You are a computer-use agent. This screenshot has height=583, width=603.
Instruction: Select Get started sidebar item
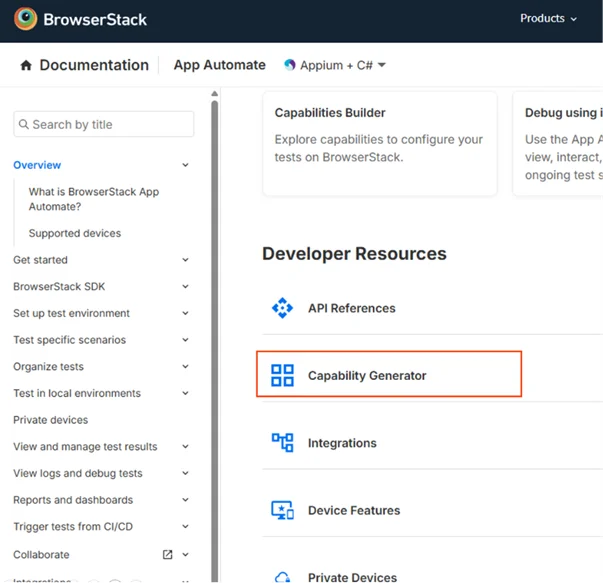[40, 260]
